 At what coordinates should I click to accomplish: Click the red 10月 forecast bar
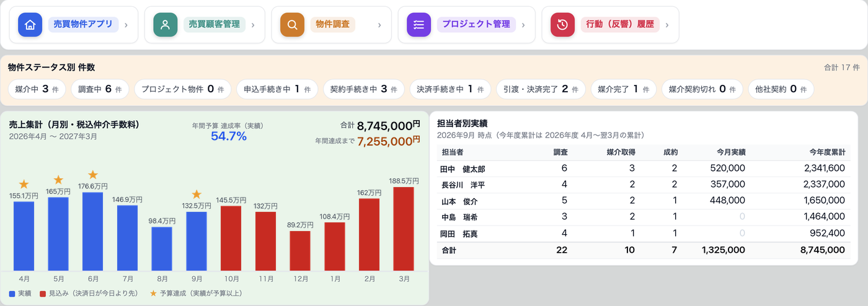[x=231, y=238]
